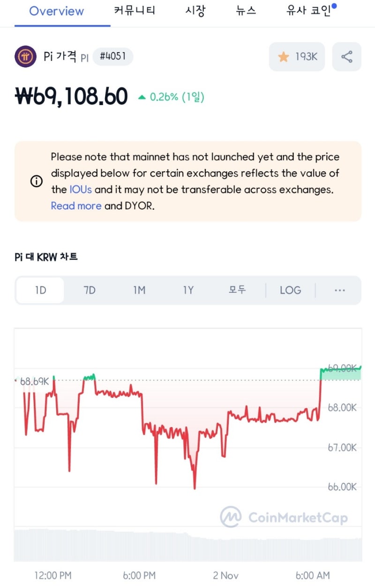This screenshot has height=588, width=375.
Task: Select the 7D chart range
Action: point(90,290)
